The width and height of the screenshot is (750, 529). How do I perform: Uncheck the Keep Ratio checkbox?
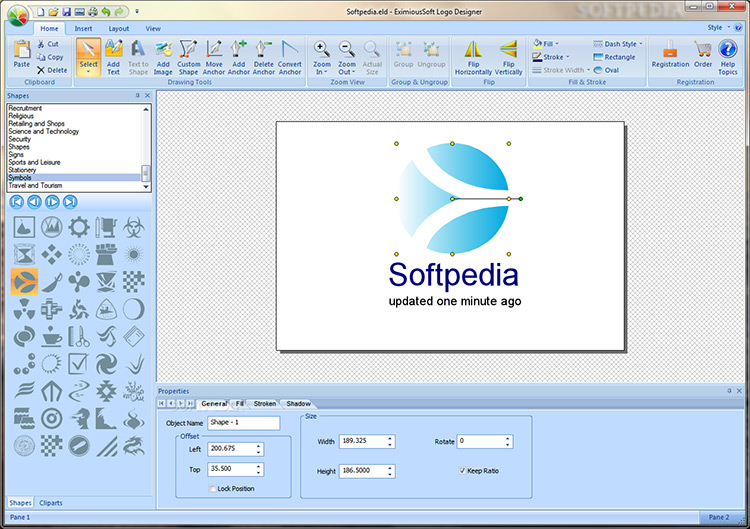462,471
